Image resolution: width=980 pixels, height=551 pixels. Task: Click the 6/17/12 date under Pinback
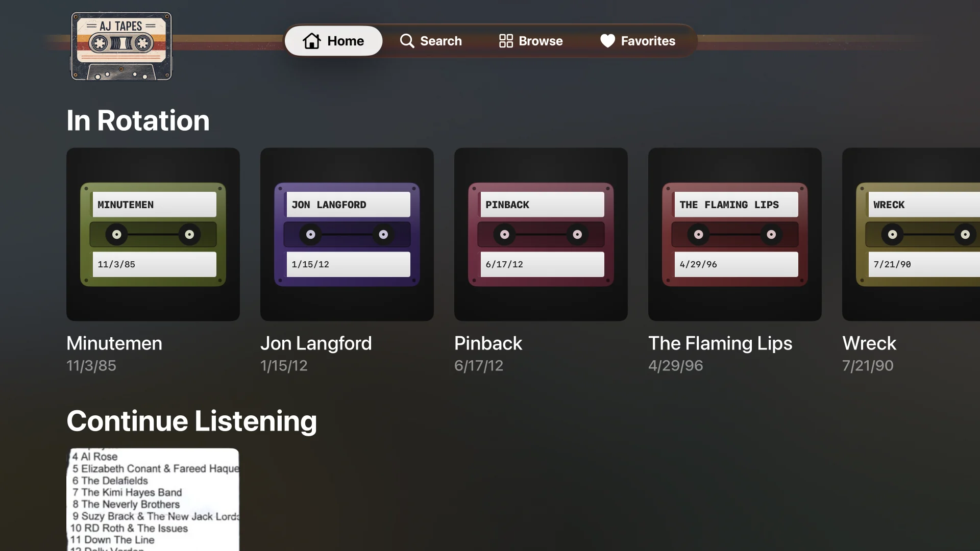pos(479,366)
